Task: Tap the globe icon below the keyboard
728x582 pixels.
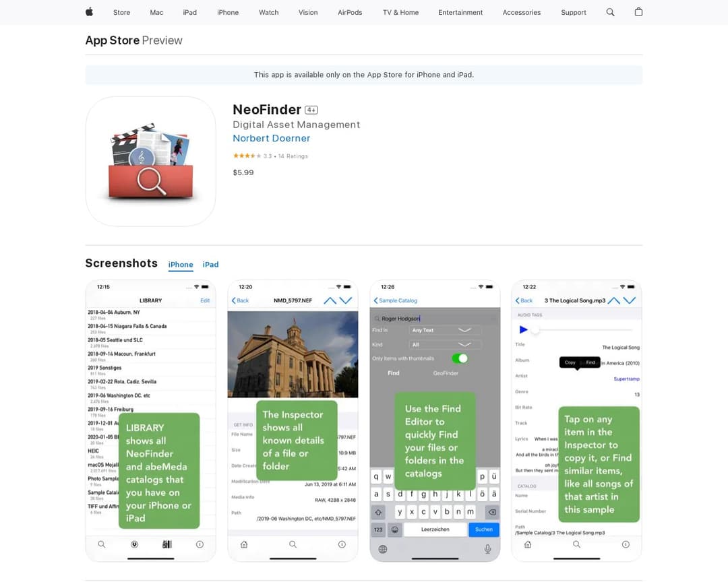Action: click(x=383, y=549)
